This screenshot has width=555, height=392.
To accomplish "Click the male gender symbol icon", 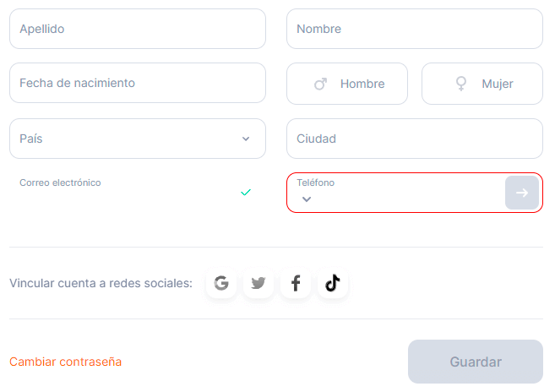I will (x=320, y=84).
